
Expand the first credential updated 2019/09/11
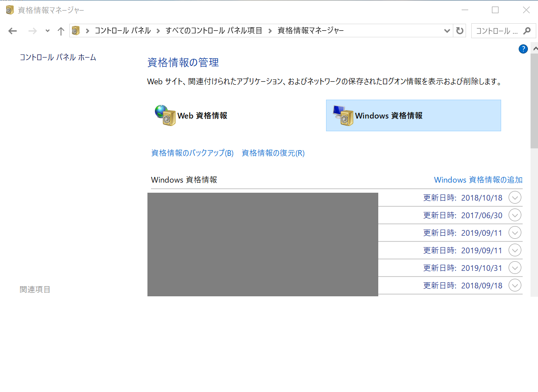[515, 233]
